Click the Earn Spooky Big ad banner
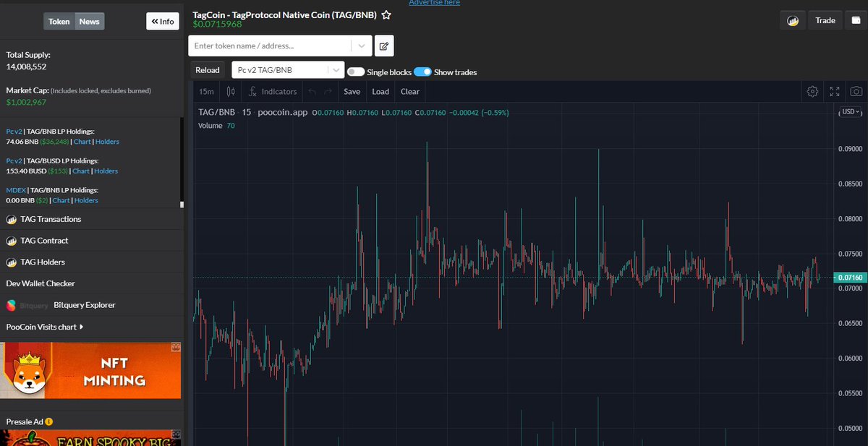868x446 pixels. point(90,438)
